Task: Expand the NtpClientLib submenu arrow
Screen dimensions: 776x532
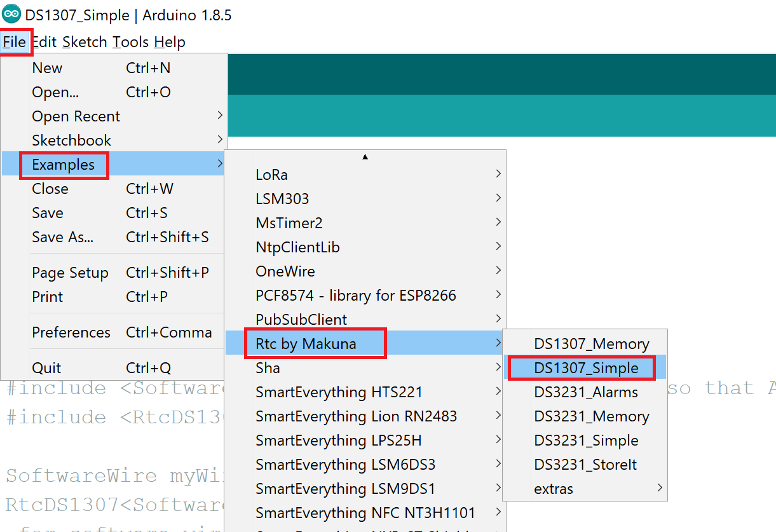Action: tap(499, 247)
